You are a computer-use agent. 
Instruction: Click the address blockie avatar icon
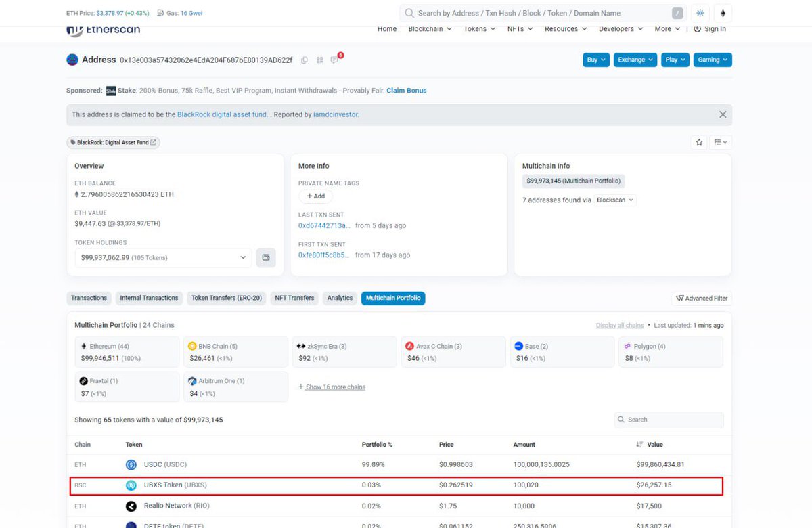(x=72, y=60)
